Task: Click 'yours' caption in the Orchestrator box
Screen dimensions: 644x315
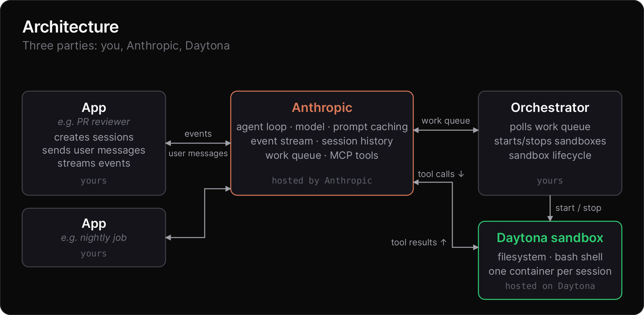Action: [550, 181]
